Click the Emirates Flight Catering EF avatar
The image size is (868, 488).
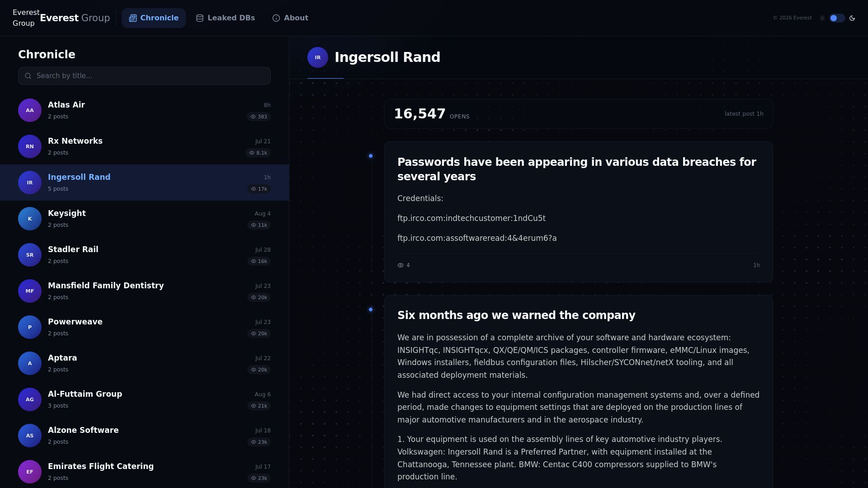click(x=30, y=472)
